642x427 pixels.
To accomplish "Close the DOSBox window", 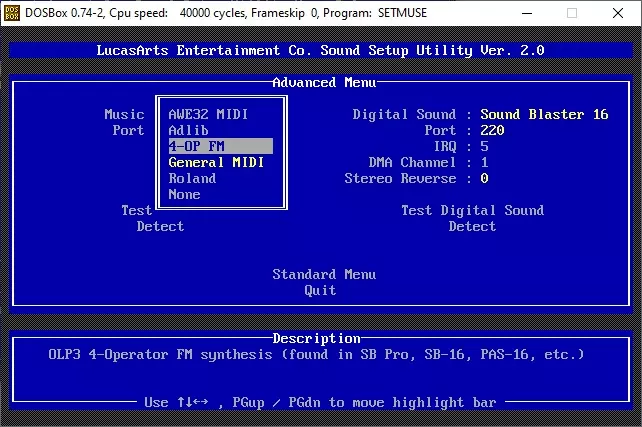I will coord(618,13).
